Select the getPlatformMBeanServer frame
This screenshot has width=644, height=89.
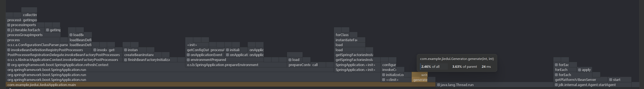coord(575,80)
